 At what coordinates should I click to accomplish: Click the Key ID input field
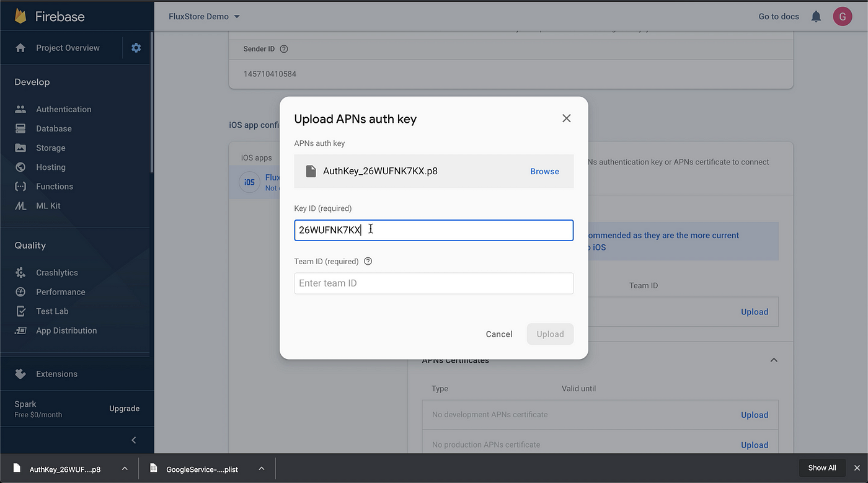pos(433,230)
